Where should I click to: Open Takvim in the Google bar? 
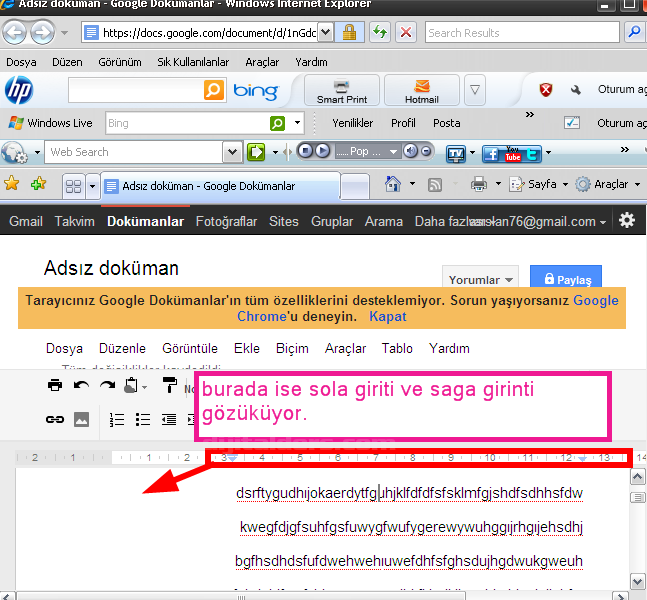[x=75, y=221]
